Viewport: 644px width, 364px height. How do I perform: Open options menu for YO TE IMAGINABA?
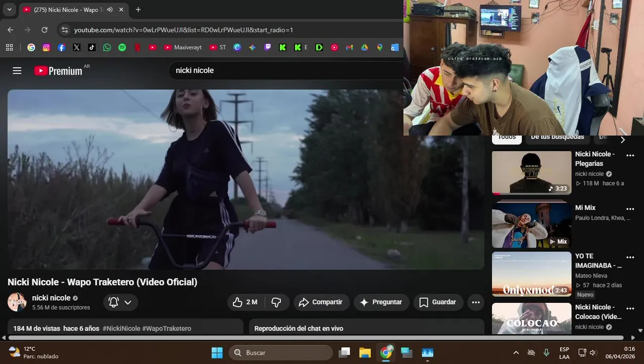click(630, 257)
